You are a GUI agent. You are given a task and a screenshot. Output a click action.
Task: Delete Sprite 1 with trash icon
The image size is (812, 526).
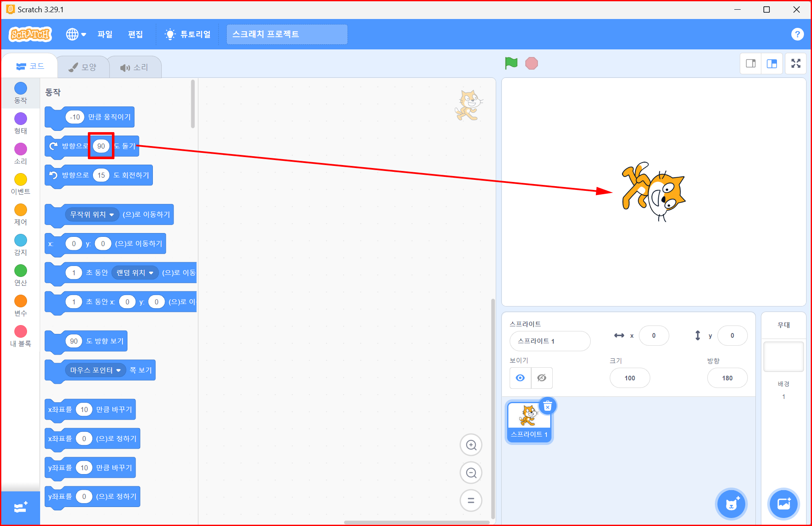tap(548, 407)
